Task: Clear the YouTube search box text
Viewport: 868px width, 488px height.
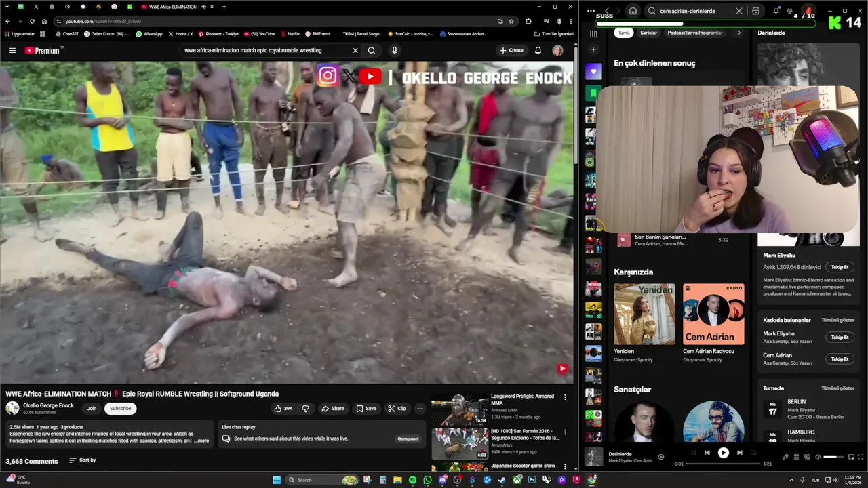Action: pos(355,50)
